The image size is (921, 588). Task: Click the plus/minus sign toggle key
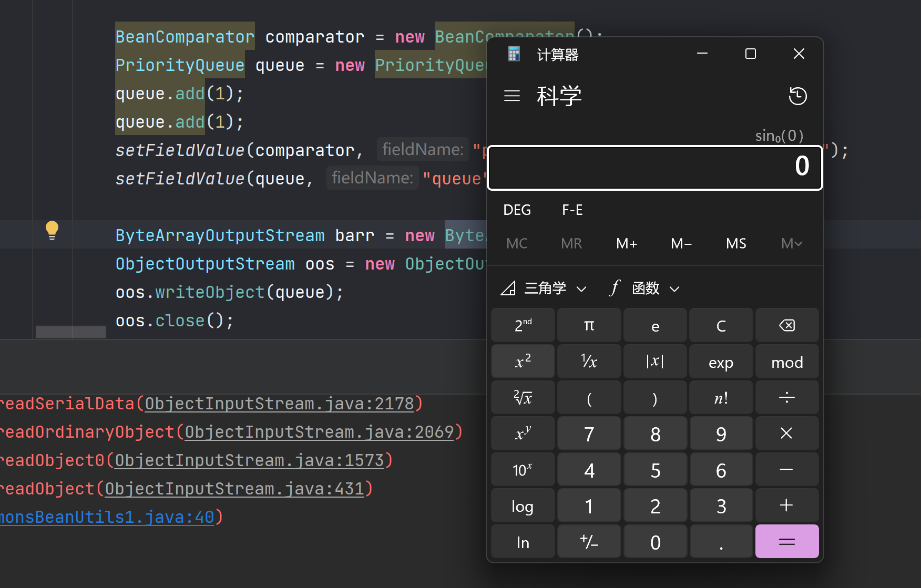point(589,541)
